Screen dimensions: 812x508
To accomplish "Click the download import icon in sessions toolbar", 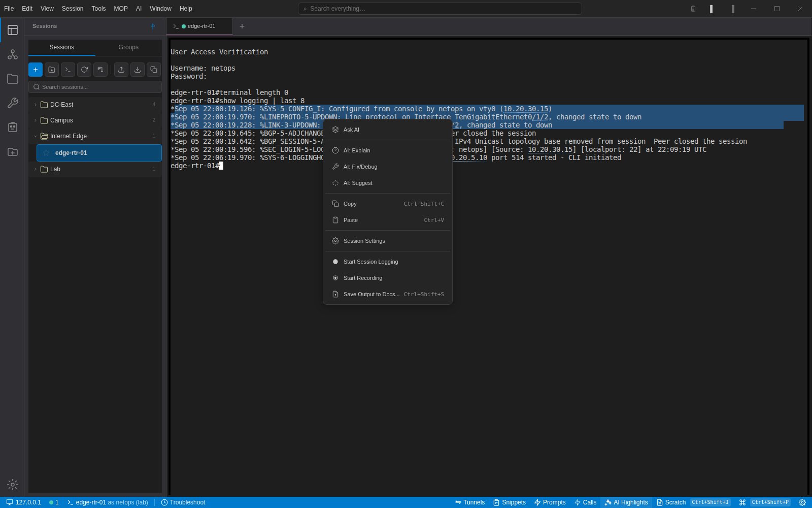I will coord(138,70).
